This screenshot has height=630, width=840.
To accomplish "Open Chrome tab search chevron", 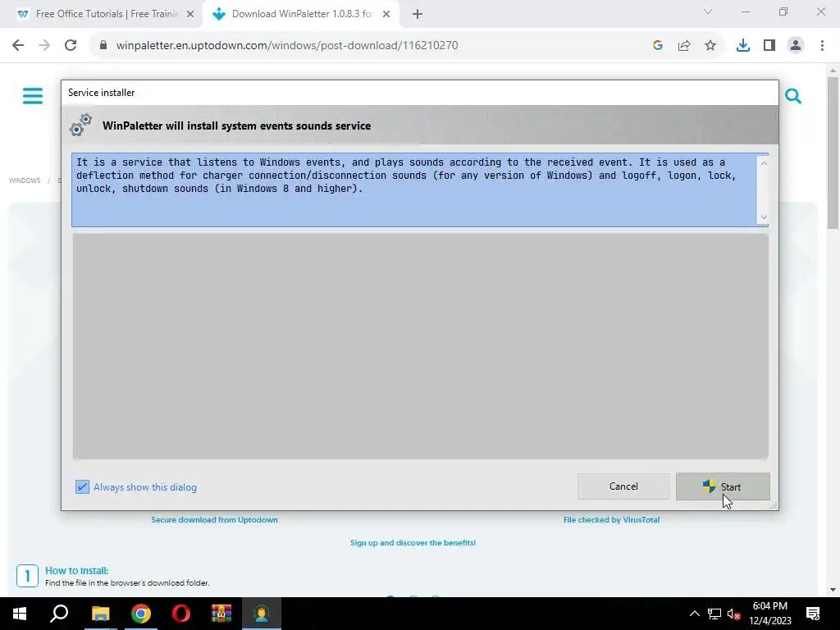I will (708, 11).
